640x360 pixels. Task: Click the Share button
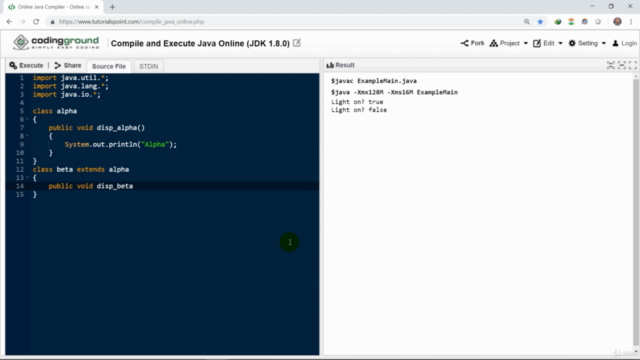(x=68, y=65)
